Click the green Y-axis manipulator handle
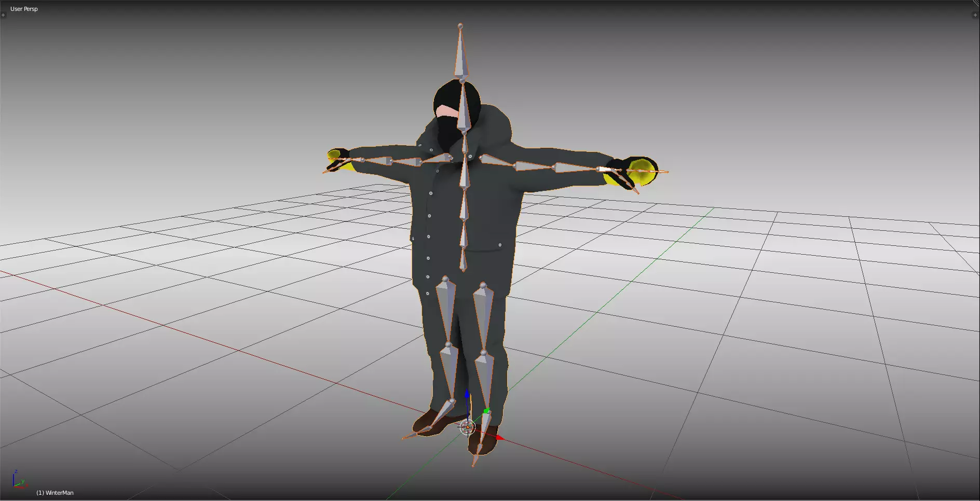Screen dimensions: 980x501 (x=487, y=411)
